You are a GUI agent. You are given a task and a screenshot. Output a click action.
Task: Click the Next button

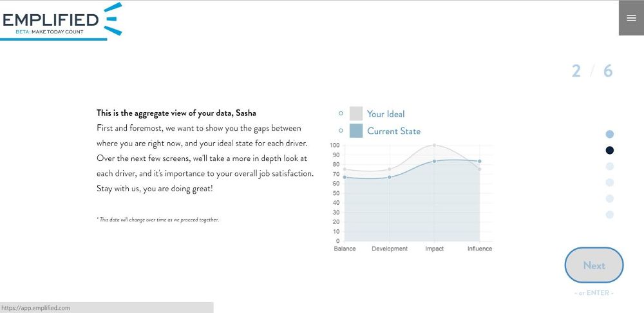pos(594,265)
